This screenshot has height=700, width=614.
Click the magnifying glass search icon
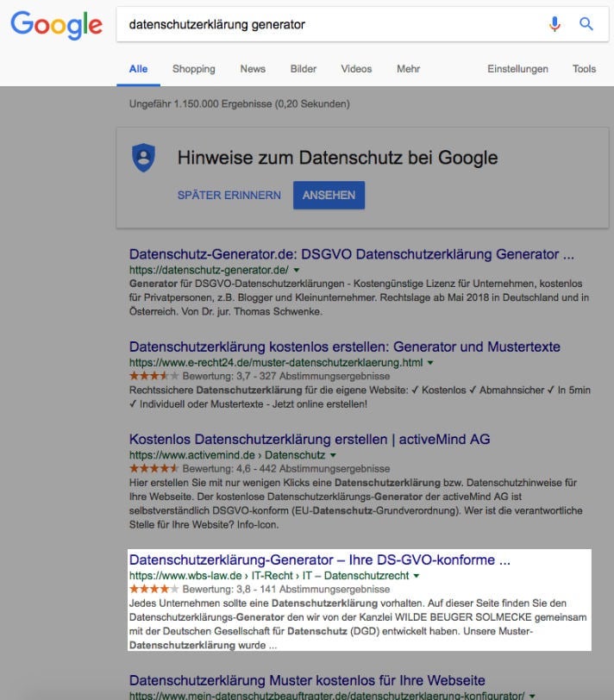(586, 24)
